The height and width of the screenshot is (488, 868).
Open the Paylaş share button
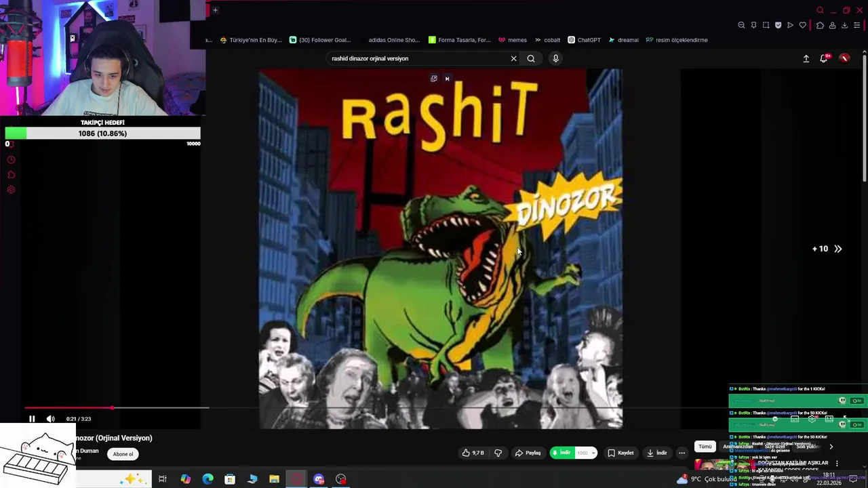coord(528,453)
